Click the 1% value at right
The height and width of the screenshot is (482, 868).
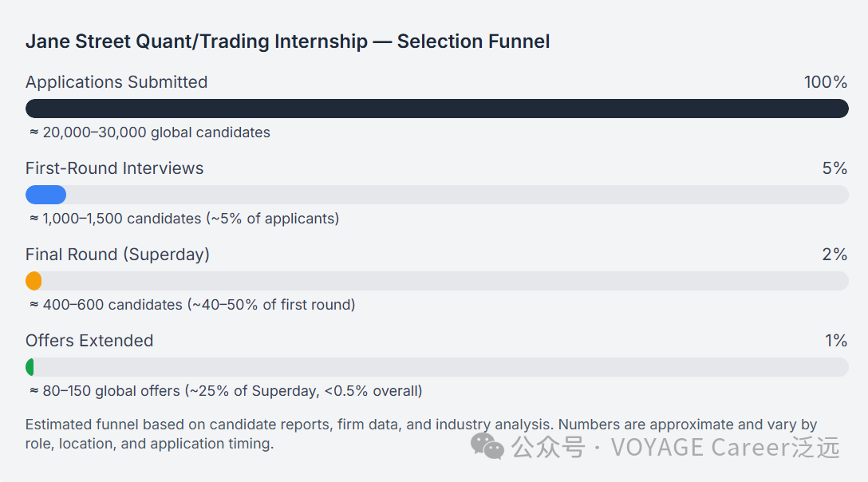tap(835, 341)
